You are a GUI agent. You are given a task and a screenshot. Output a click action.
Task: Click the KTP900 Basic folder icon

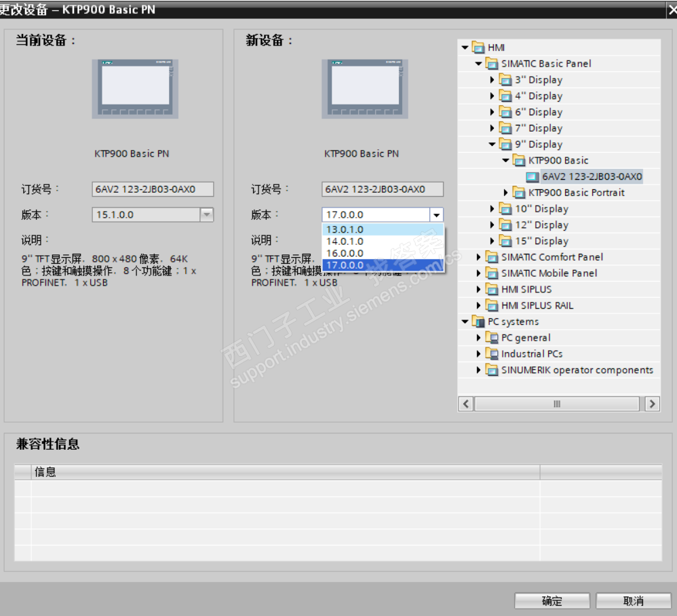coord(519,161)
